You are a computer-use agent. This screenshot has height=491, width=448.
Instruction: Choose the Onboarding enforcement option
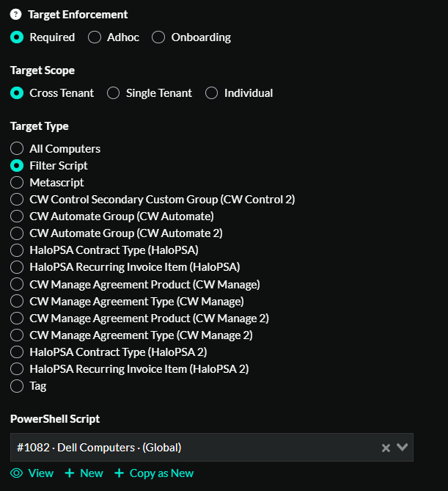[x=158, y=37]
